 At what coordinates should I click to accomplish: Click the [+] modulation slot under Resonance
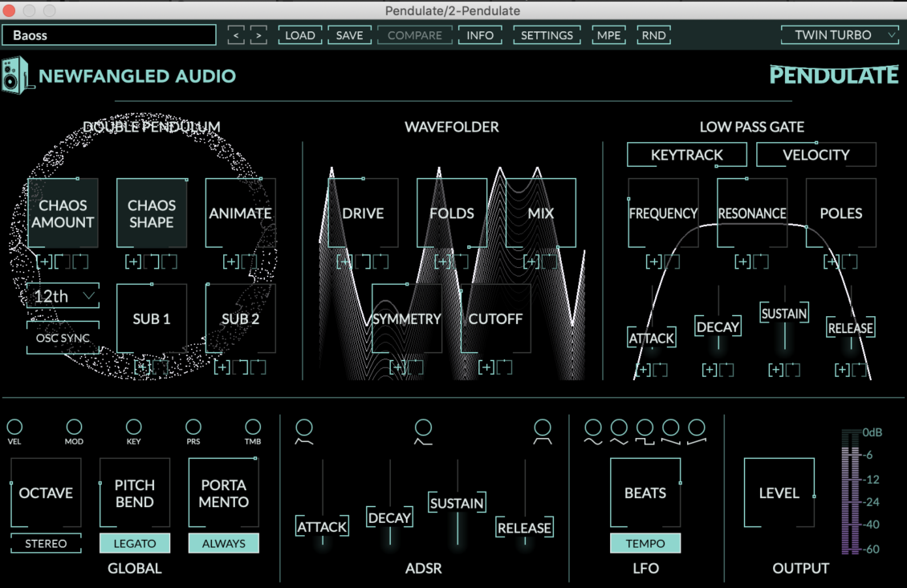[742, 262]
